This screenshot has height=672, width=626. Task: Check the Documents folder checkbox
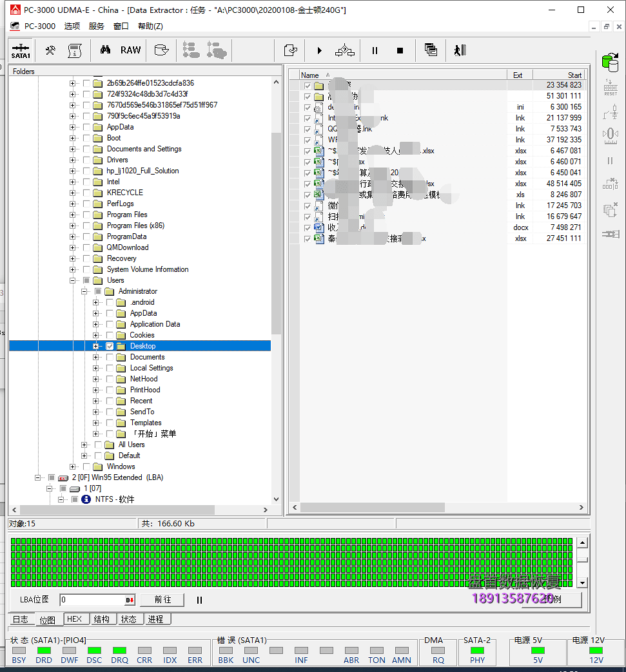(x=110, y=357)
